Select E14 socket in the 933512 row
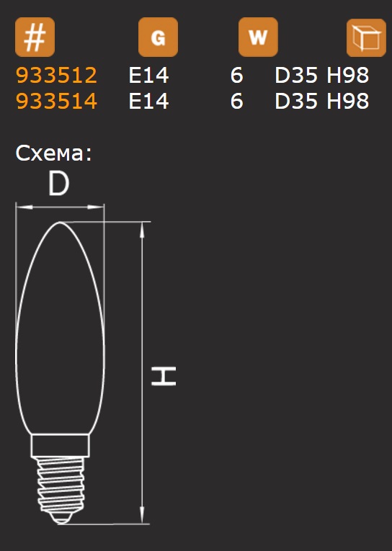The width and height of the screenshot is (392, 551). click(x=148, y=75)
